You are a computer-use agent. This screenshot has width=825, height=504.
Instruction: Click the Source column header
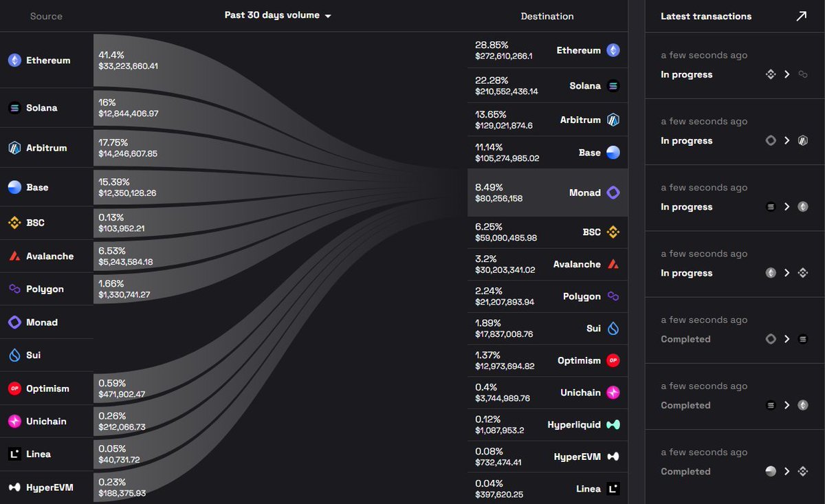pyautogui.click(x=46, y=17)
